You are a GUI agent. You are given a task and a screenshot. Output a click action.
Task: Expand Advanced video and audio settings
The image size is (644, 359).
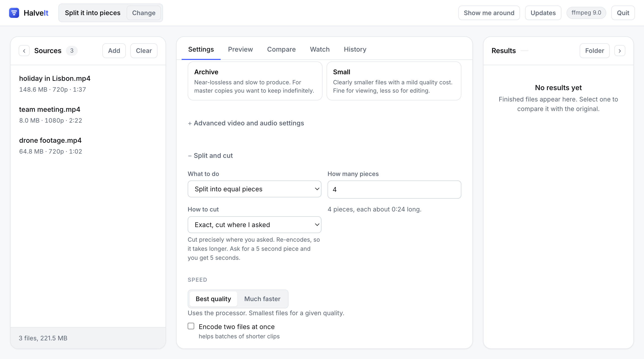click(x=246, y=123)
